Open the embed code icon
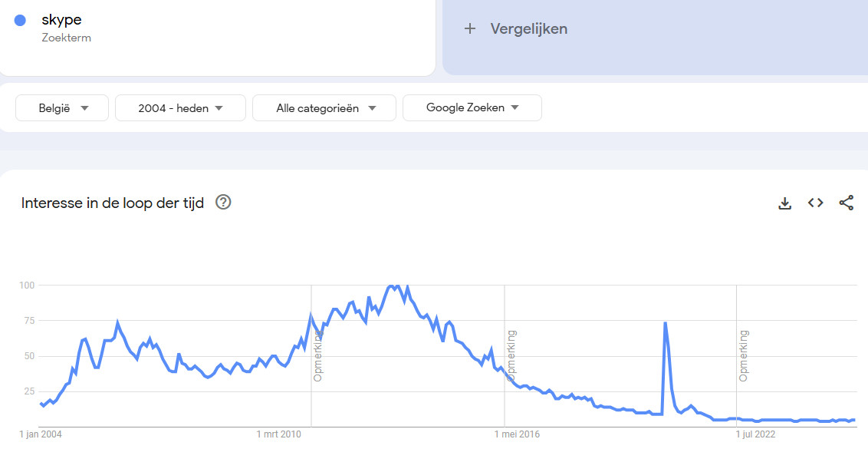 [x=815, y=203]
